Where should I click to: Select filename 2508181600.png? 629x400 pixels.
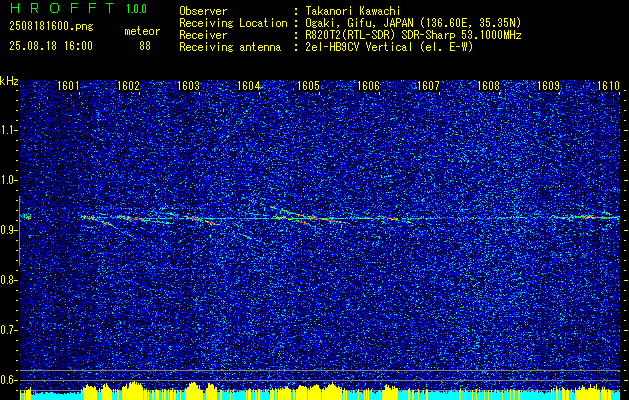[51, 27]
